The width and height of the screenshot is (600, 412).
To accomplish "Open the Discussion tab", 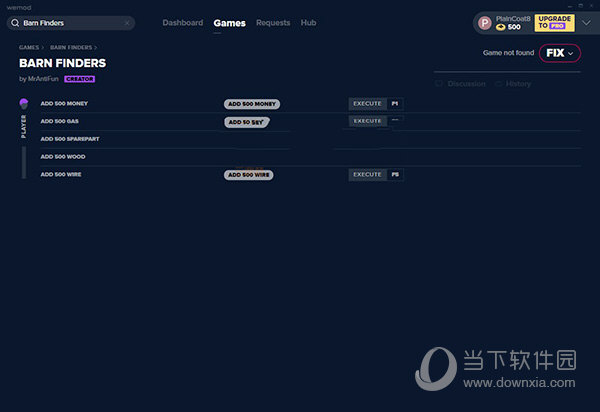I will (461, 83).
